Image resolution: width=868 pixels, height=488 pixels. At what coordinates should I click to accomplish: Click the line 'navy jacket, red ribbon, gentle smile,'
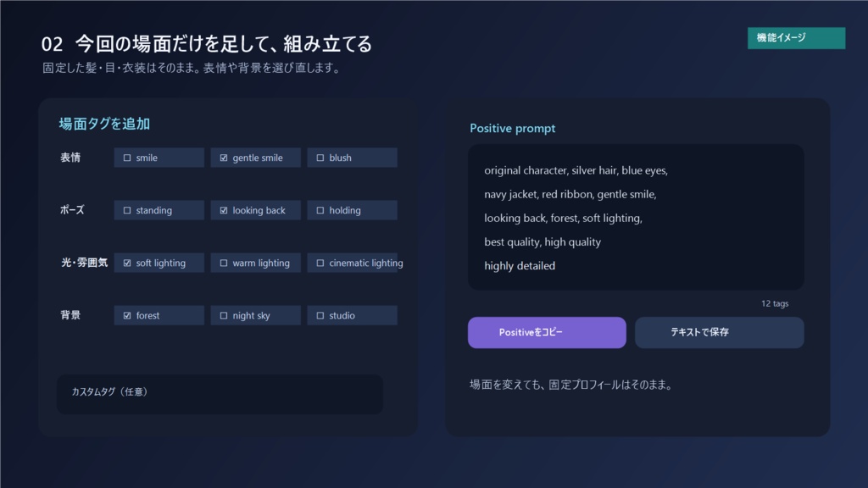570,195
